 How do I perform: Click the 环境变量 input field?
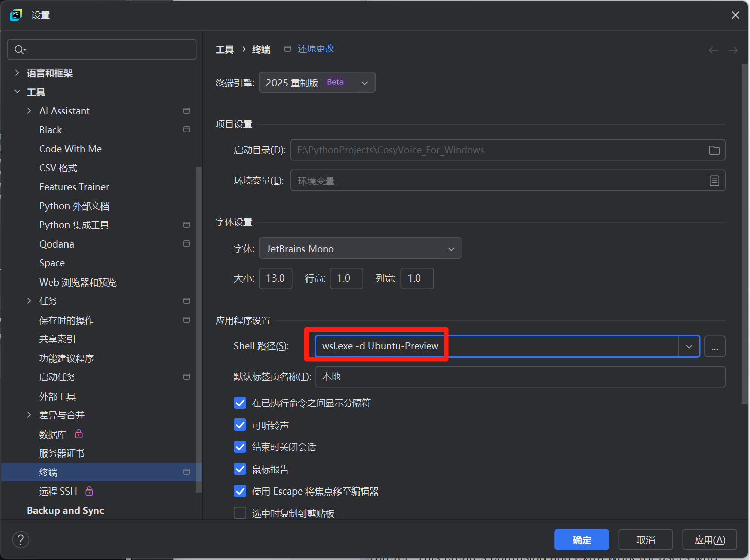coord(507,181)
